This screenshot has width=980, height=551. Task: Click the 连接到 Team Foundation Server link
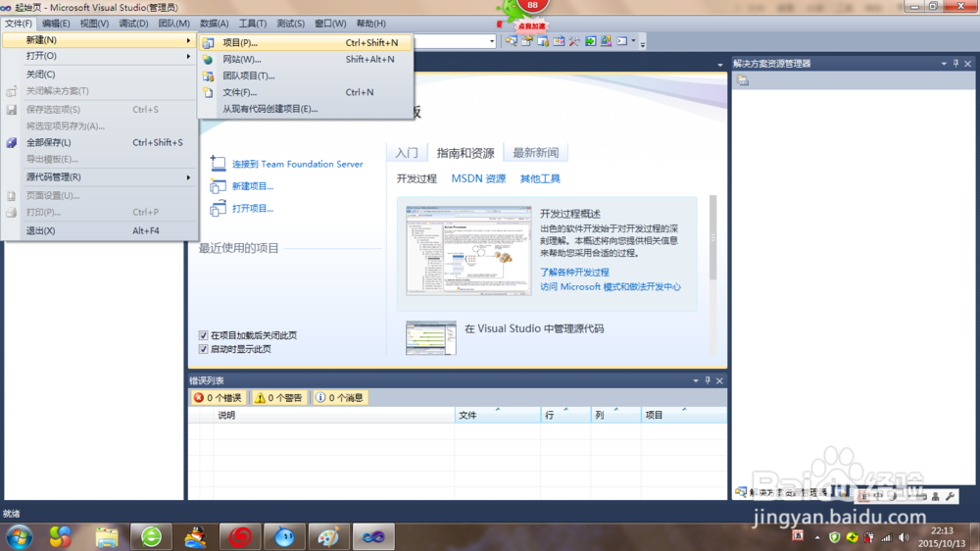coord(298,164)
